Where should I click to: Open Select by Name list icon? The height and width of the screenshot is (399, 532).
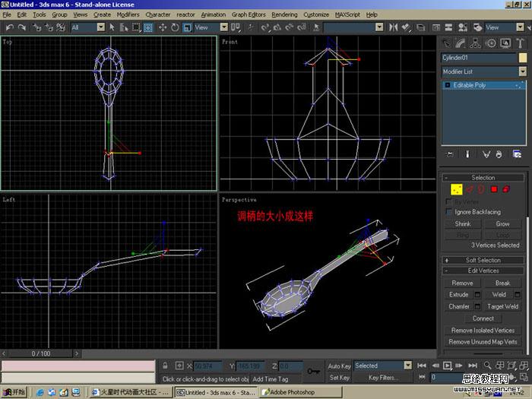coord(124,27)
